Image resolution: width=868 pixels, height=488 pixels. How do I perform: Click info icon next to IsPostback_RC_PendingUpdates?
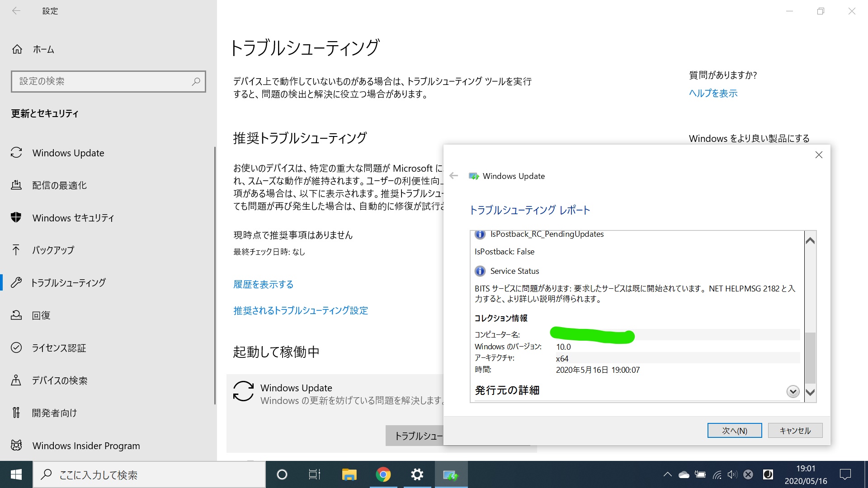coord(480,234)
